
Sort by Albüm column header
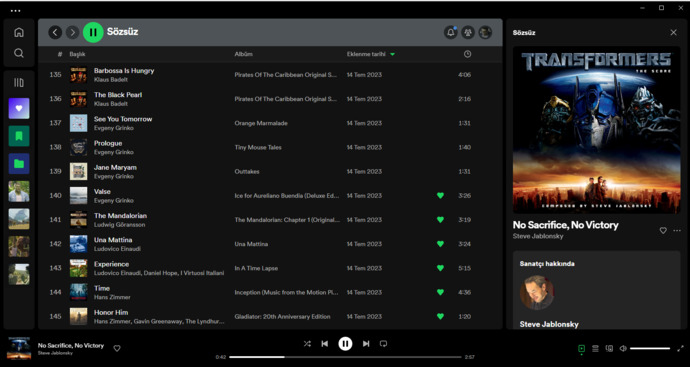243,54
